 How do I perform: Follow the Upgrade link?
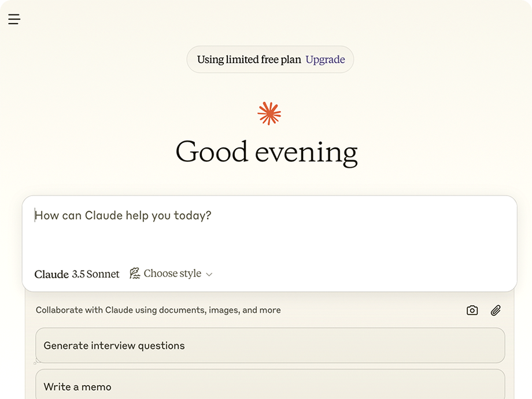click(x=325, y=60)
